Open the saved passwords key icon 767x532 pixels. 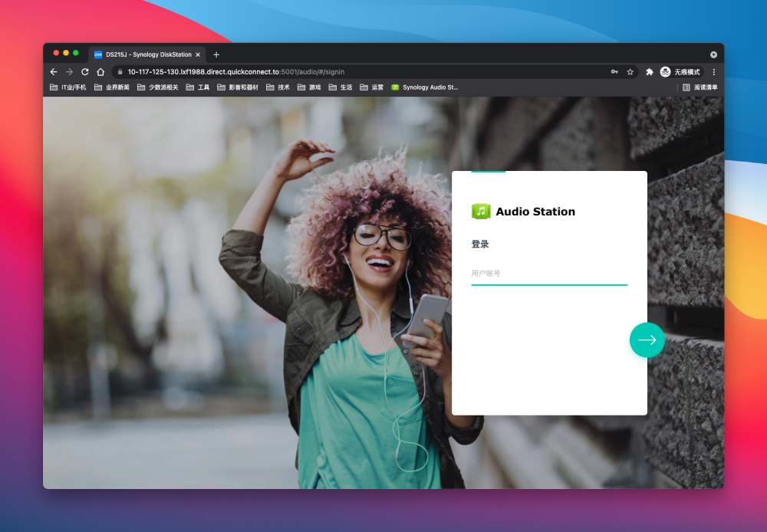(x=614, y=72)
